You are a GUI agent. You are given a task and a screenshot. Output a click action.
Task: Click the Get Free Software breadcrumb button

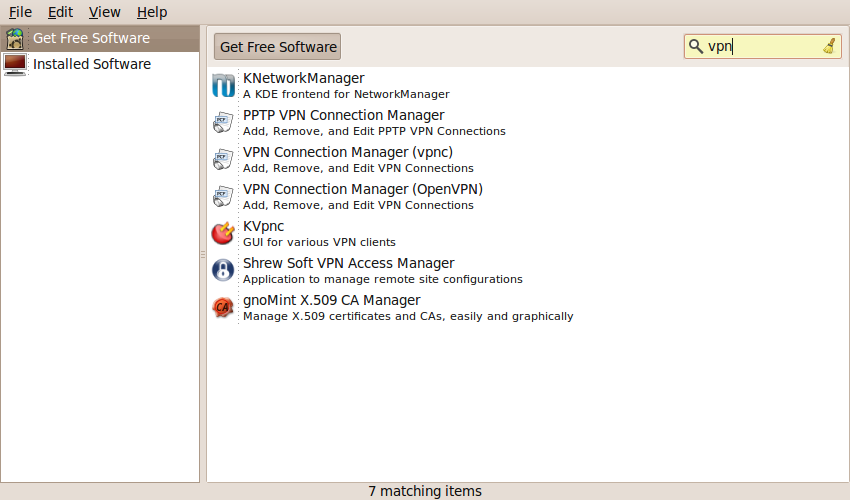(x=278, y=47)
